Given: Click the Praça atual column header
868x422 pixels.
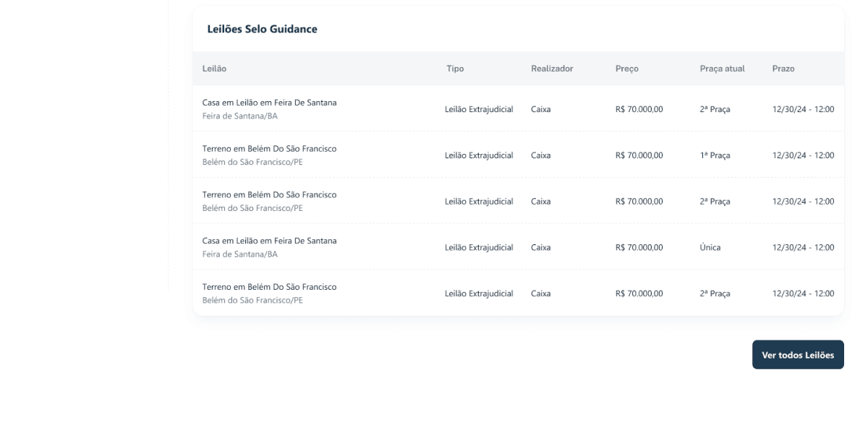Looking at the screenshot, I should click(722, 69).
